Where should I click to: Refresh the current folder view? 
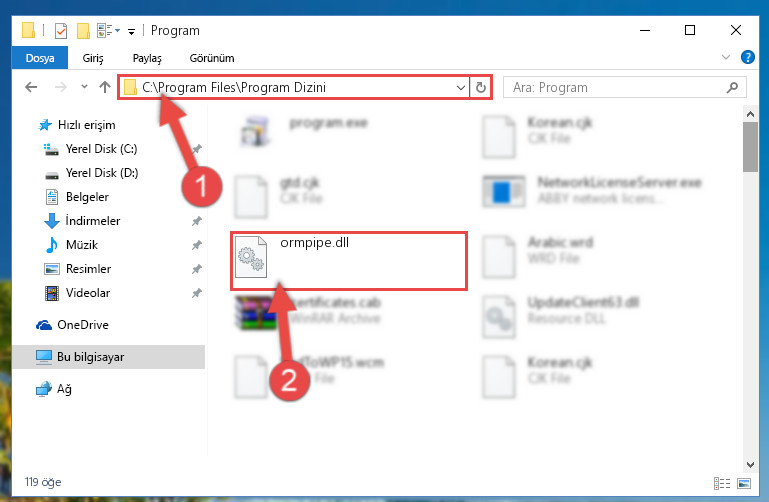(x=481, y=88)
